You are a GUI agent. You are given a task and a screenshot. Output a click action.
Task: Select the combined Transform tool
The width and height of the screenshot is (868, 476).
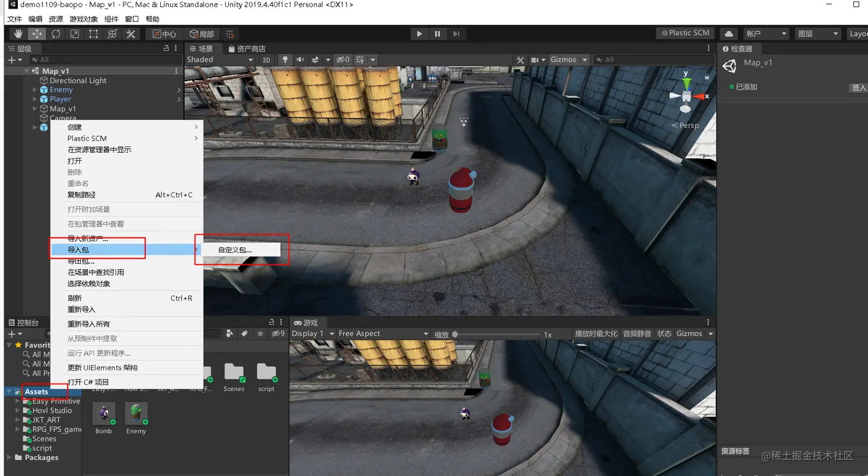113,34
